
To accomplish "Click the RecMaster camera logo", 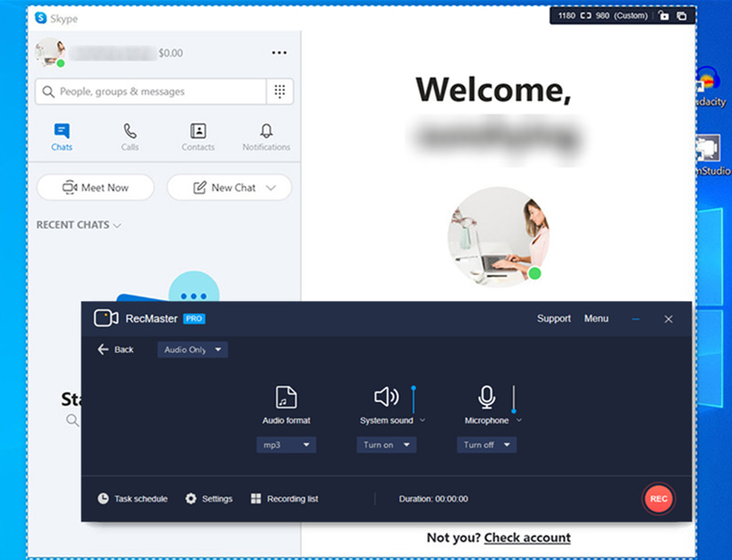I will click(106, 318).
